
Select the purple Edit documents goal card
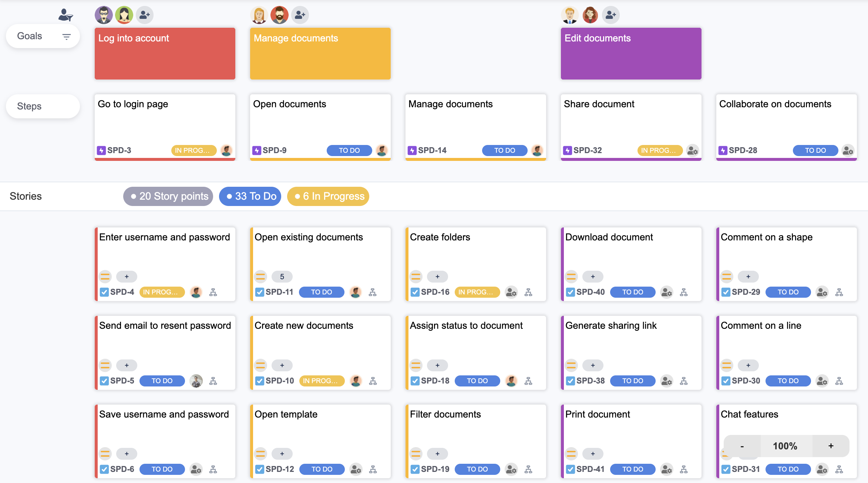[x=631, y=54]
